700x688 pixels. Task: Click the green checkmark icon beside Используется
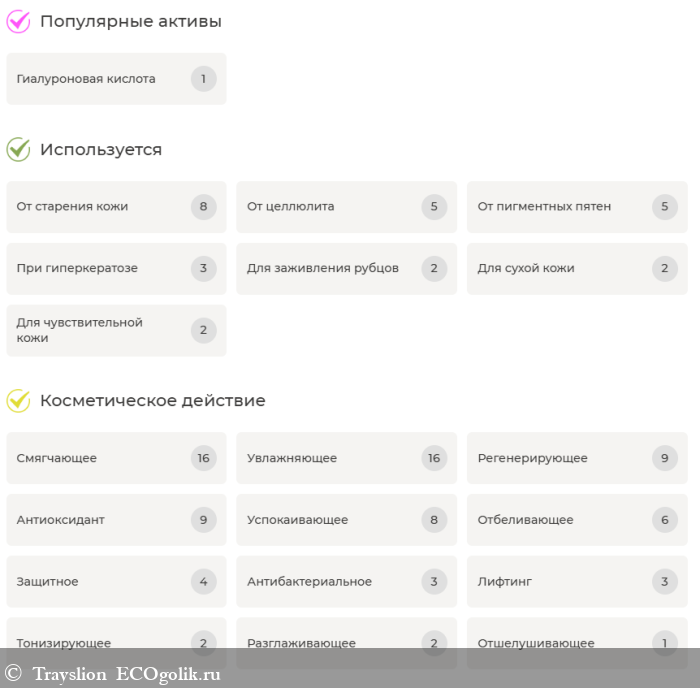pyautogui.click(x=18, y=150)
